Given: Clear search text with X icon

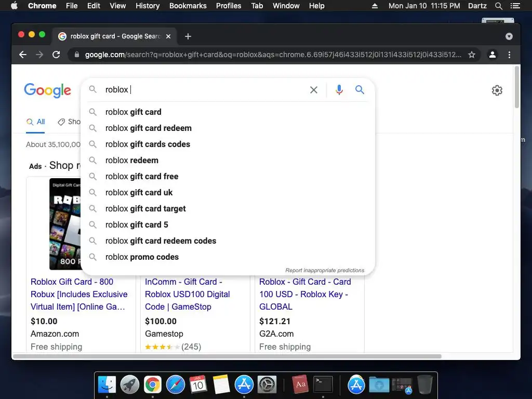Looking at the screenshot, I should 314,90.
